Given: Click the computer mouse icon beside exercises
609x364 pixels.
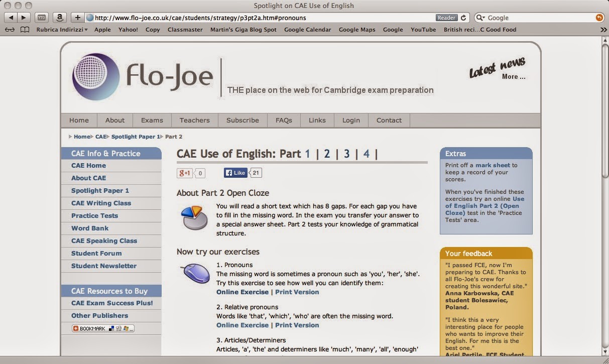Looking at the screenshot, I should 195,273.
